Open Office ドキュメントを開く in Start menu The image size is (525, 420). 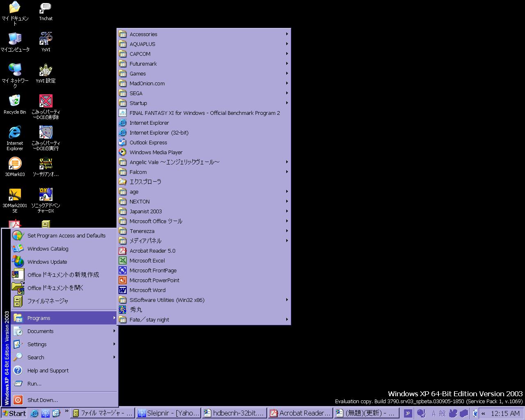(x=64, y=288)
